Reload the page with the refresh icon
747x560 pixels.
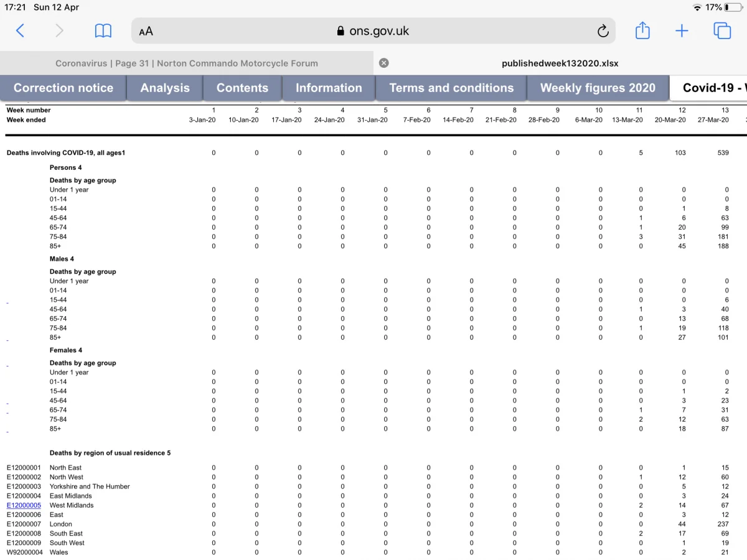[603, 31]
